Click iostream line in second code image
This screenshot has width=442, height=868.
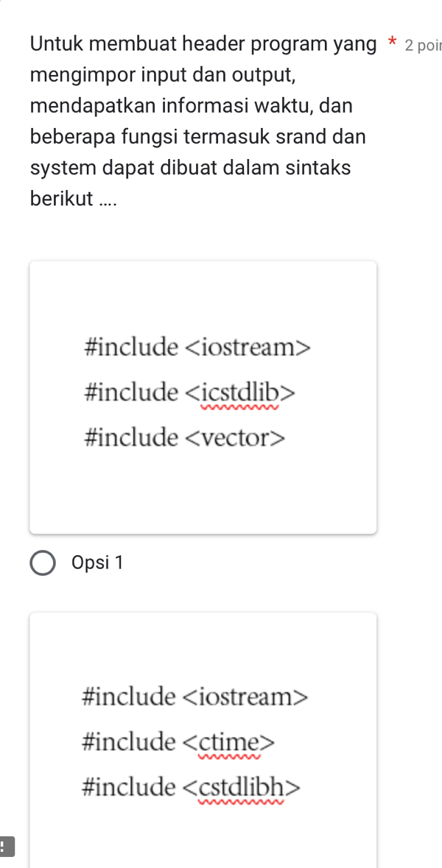tap(197, 695)
